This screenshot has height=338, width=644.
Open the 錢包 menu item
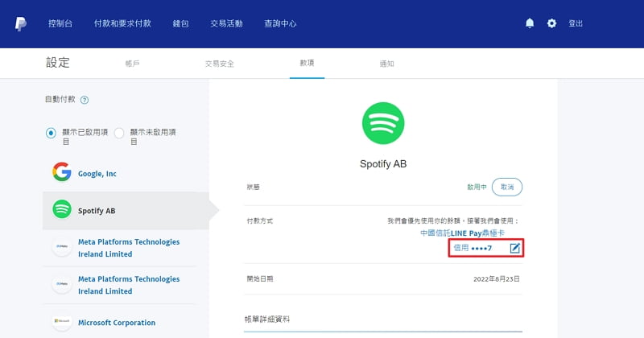[180, 24]
